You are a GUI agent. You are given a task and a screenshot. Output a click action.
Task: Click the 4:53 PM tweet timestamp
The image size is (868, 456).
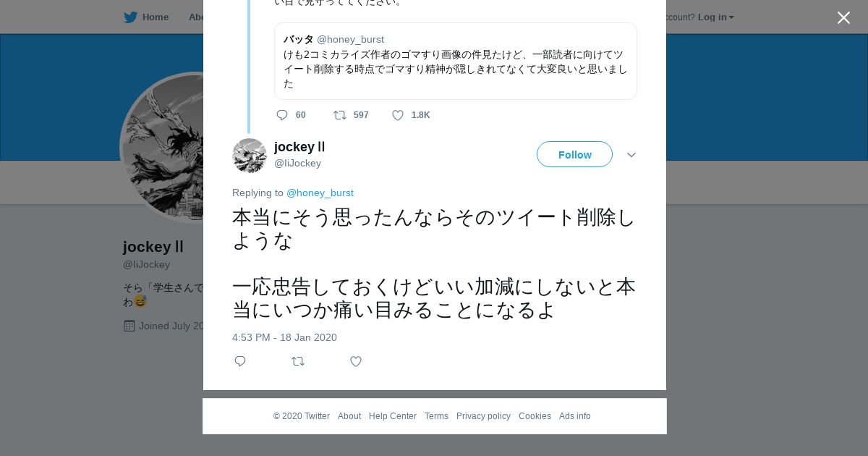click(284, 337)
